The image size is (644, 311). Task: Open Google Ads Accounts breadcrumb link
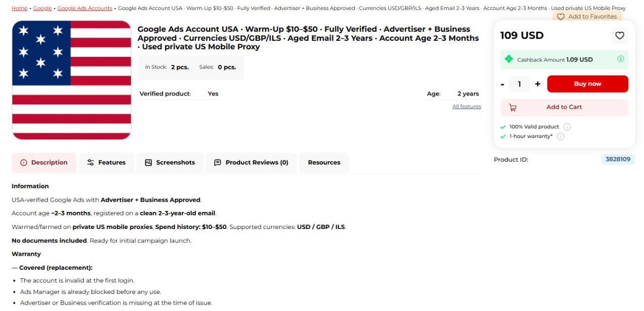coord(85,8)
